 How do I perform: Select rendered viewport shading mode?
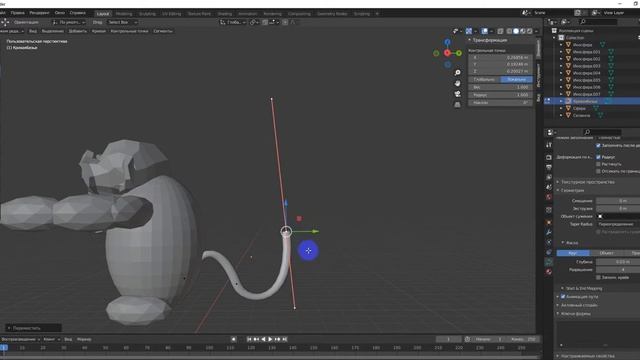[x=530, y=31]
